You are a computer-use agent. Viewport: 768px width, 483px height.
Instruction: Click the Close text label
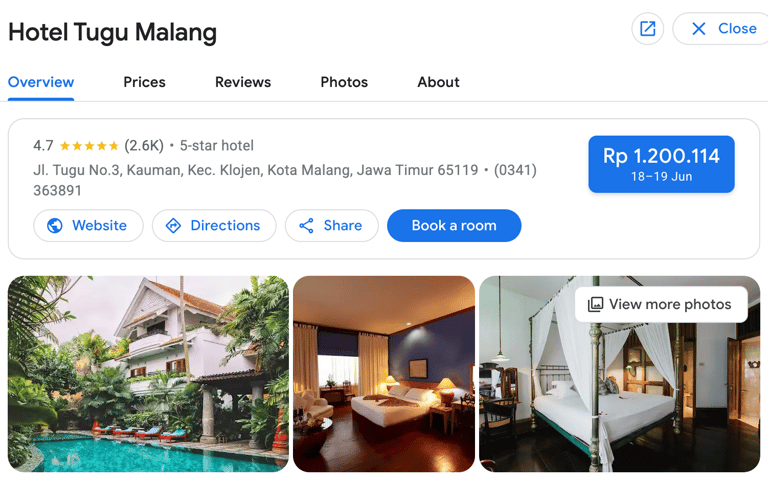tap(737, 28)
